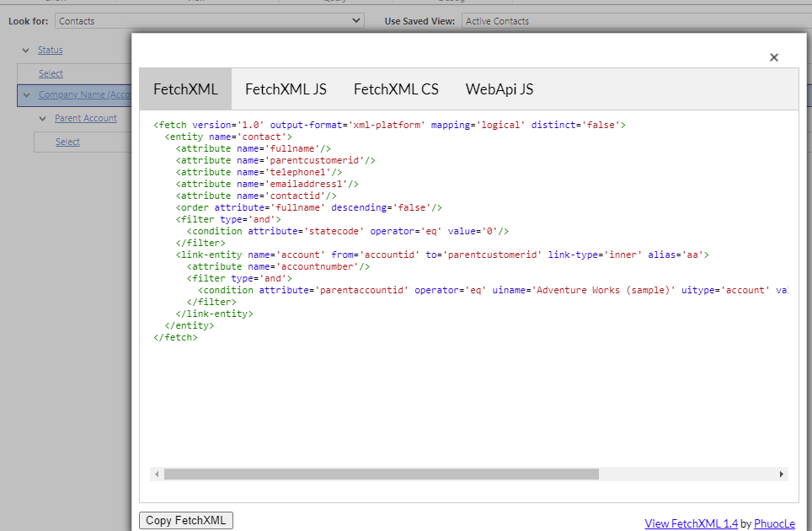Switch to the FetchXML JS tab
The width and height of the screenshot is (812, 531).
(287, 88)
